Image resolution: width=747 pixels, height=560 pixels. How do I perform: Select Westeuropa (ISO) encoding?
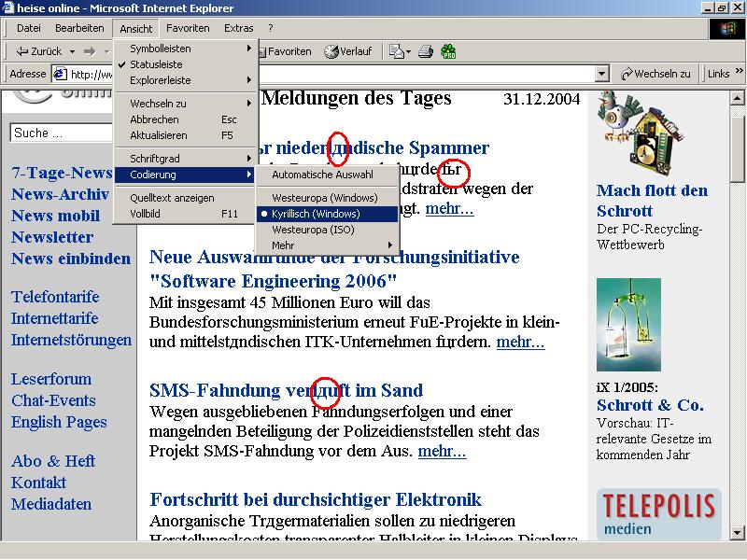pos(328,230)
